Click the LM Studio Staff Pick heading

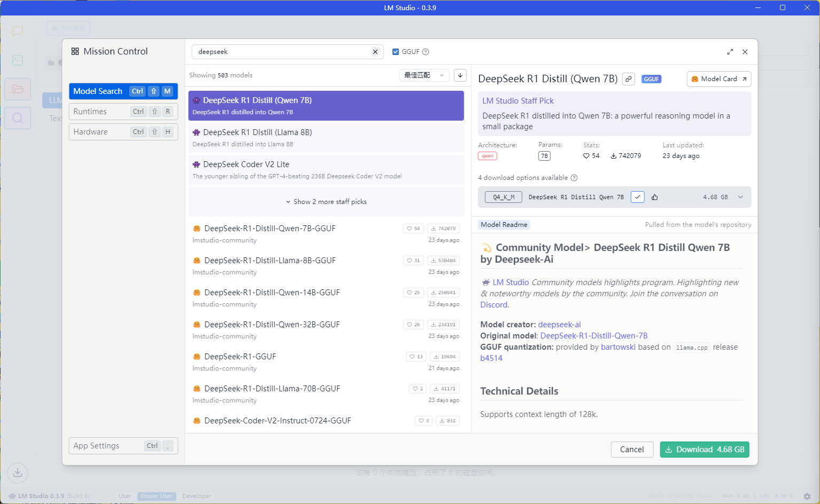(518, 101)
